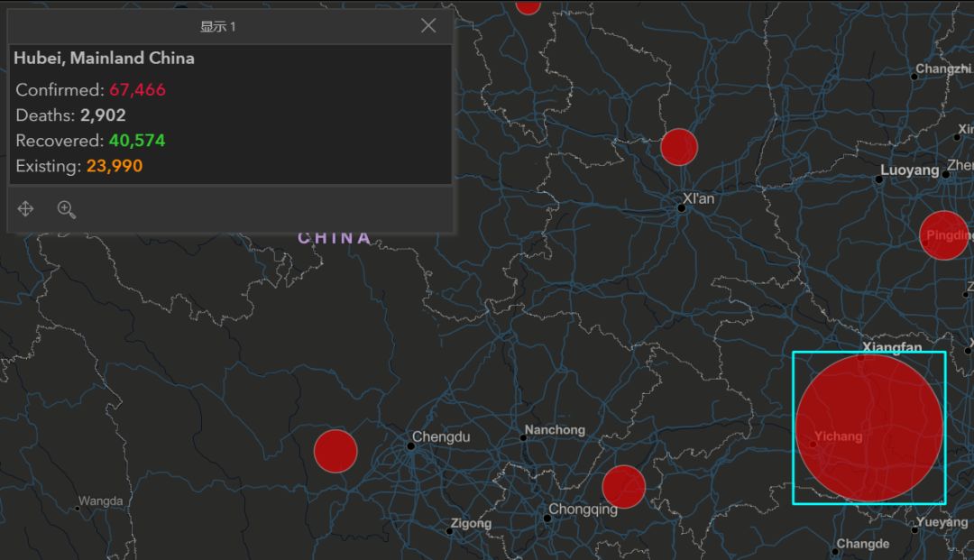Image resolution: width=974 pixels, height=560 pixels.
Task: Close the Hubei info popup
Action: [428, 26]
